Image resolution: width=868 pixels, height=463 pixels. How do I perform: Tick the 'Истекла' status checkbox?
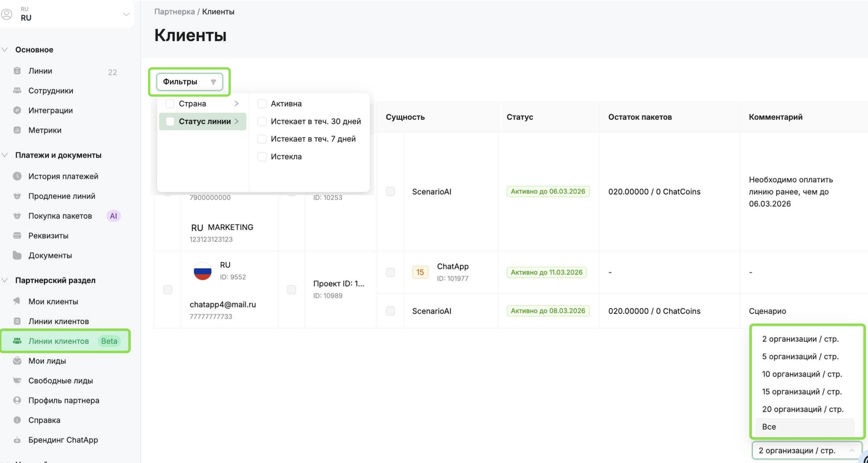[262, 156]
